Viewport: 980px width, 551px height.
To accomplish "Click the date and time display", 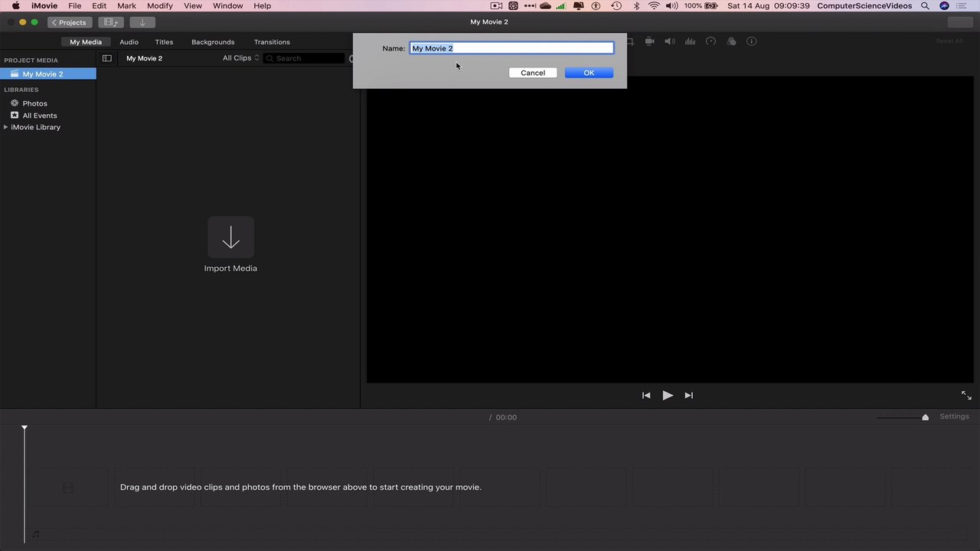I will click(769, 6).
